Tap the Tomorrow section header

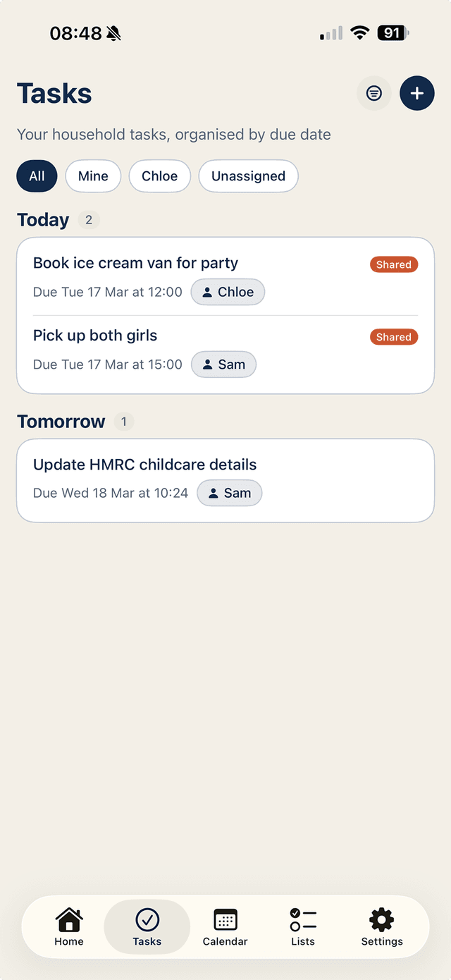point(61,421)
